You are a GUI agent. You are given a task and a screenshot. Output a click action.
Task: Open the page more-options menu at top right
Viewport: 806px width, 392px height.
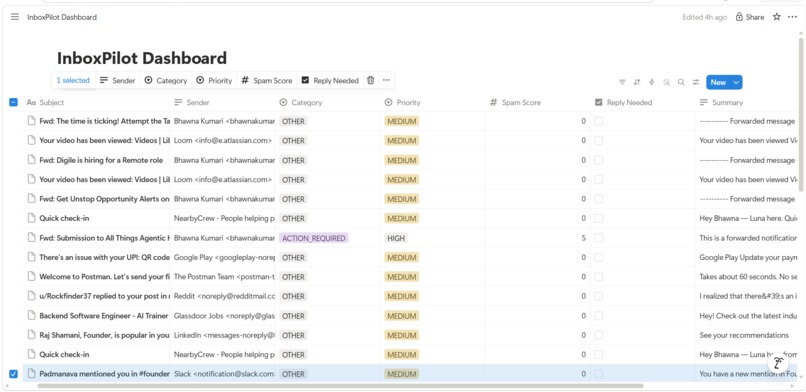(792, 17)
